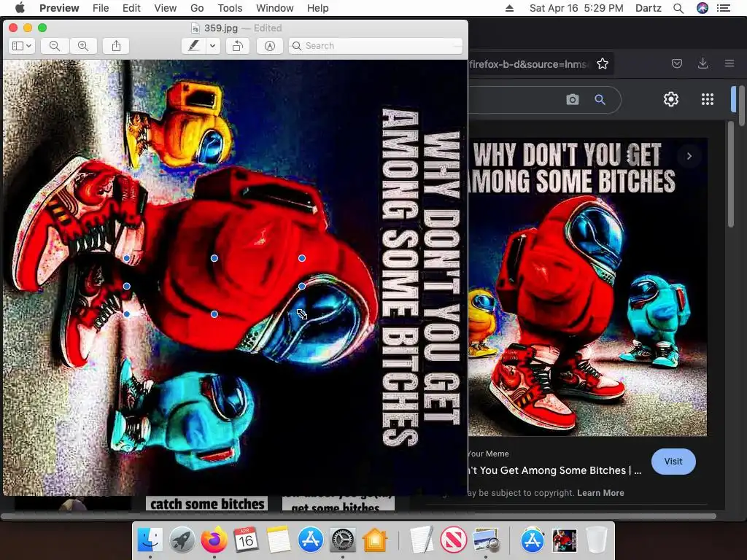Click the eject icon in menu bar

[x=509, y=8]
